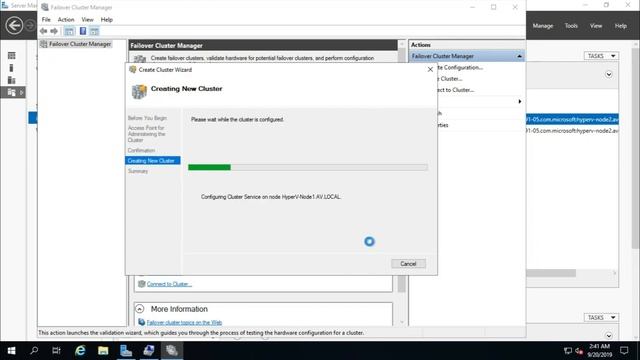Open Failover cluster topics on the Web

pos(184,322)
